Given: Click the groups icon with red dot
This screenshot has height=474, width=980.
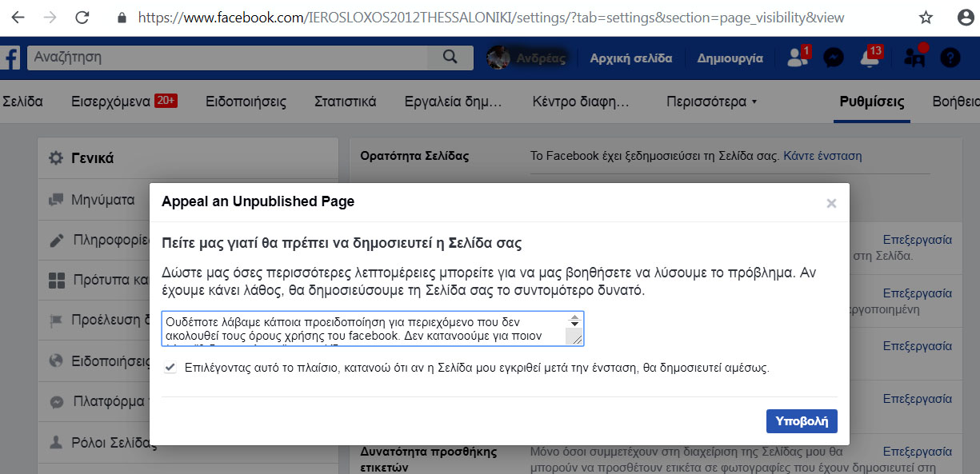Looking at the screenshot, I should (x=914, y=57).
